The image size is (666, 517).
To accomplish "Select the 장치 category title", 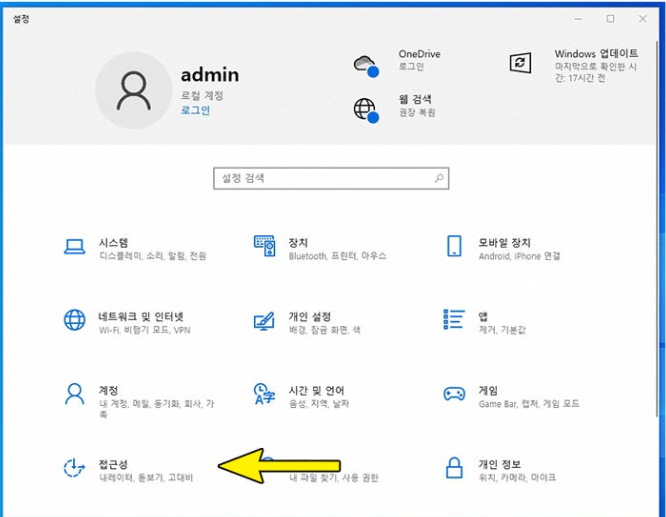I will pos(298,243).
